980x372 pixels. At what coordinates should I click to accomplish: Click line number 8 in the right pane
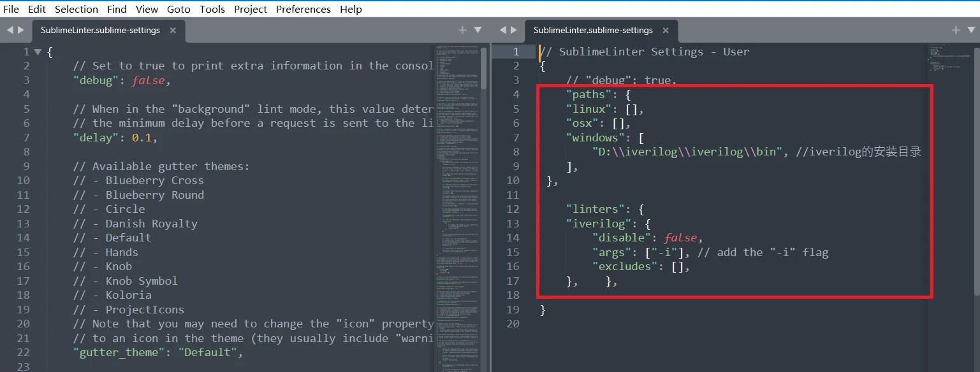(515, 152)
